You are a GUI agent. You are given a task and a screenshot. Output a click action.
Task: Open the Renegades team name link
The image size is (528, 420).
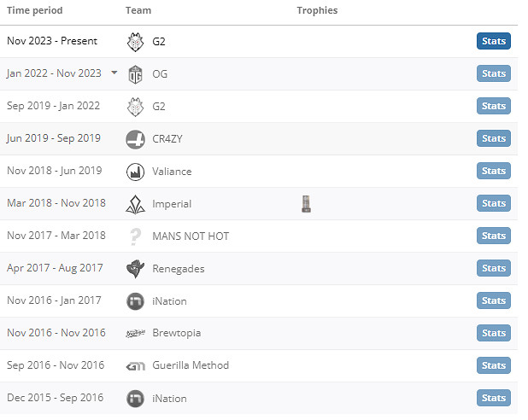click(x=178, y=268)
